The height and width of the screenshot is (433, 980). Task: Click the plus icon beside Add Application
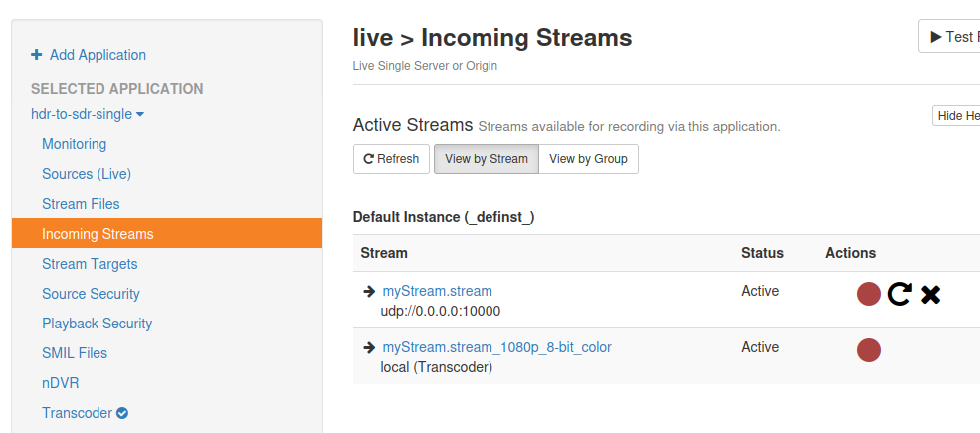37,55
